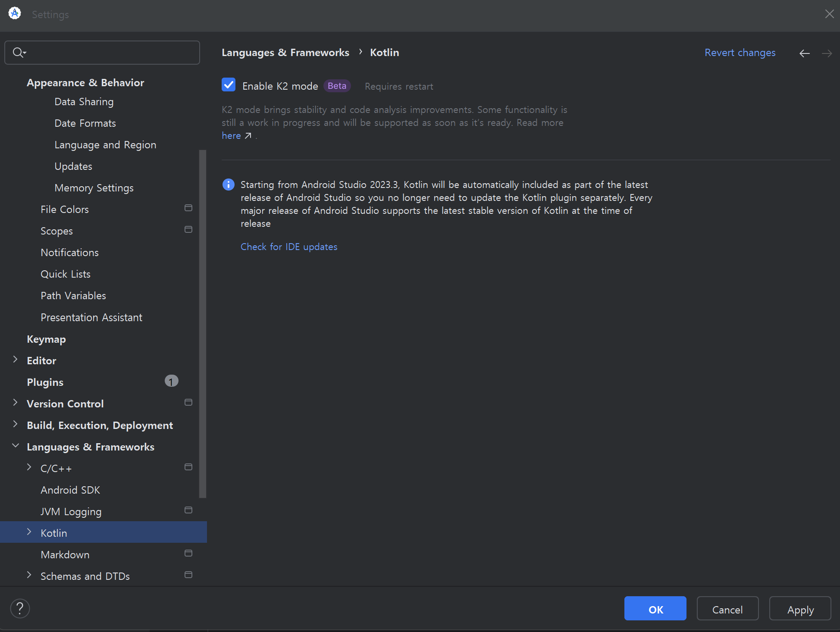Collapse the Languages & Frameworks section
The width and height of the screenshot is (840, 632).
tap(16, 446)
